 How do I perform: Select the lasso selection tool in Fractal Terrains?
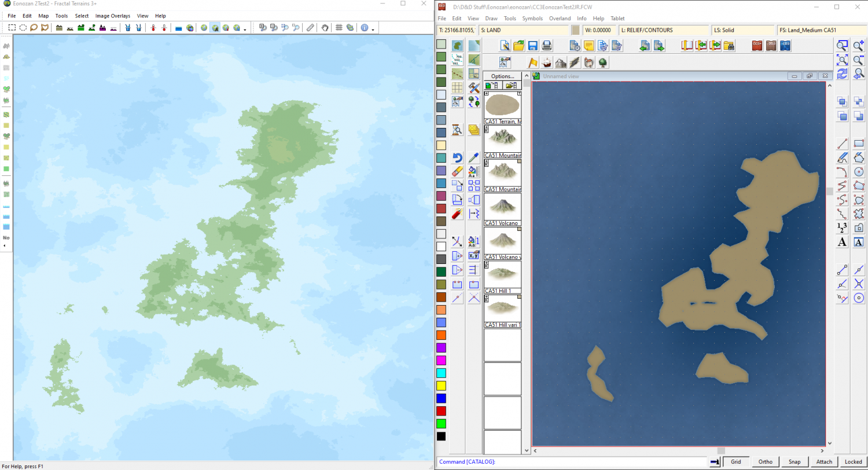click(34, 27)
